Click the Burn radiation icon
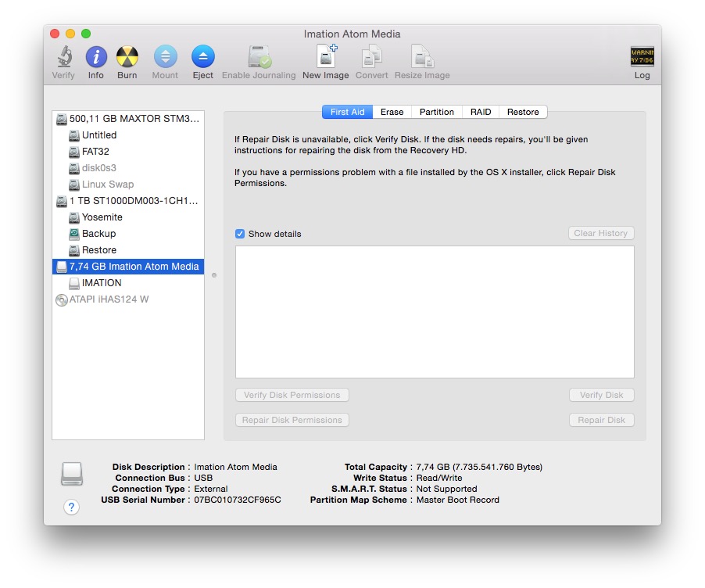This screenshot has height=588, width=705. click(127, 57)
